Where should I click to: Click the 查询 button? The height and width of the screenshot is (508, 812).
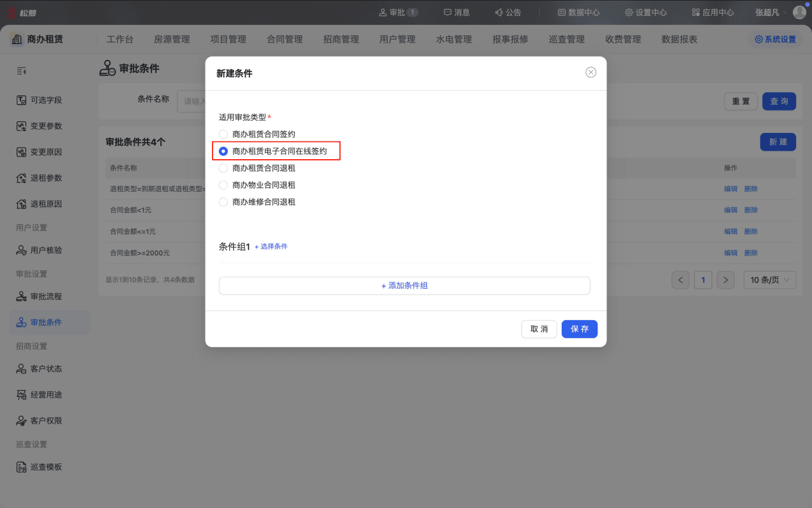pos(779,102)
